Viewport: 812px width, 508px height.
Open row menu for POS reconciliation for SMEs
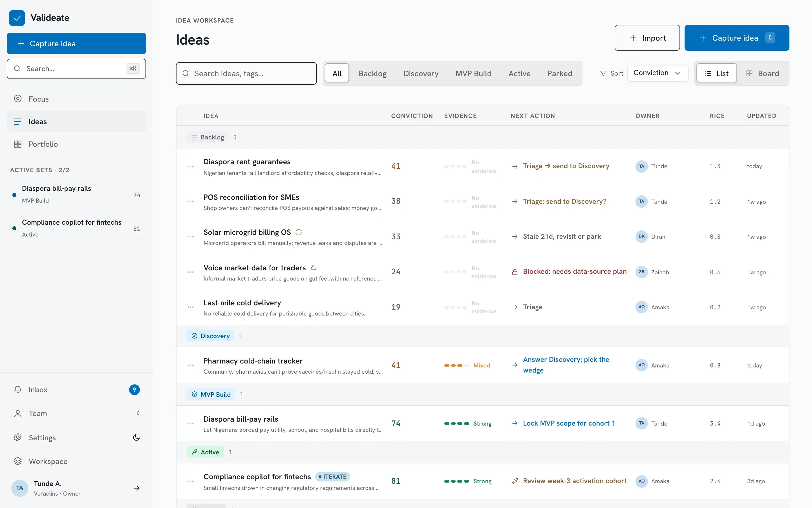(191, 202)
